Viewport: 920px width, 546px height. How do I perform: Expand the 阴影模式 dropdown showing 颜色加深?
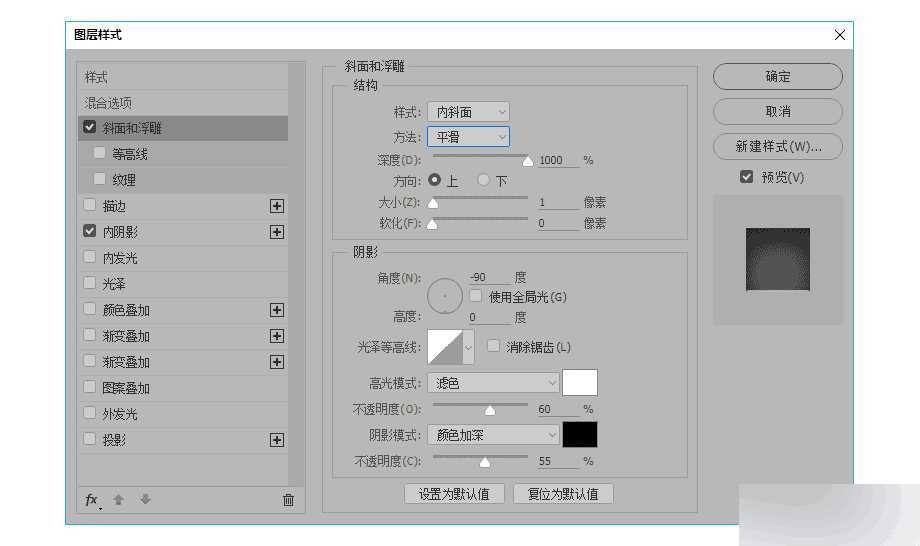pyautogui.click(x=493, y=435)
